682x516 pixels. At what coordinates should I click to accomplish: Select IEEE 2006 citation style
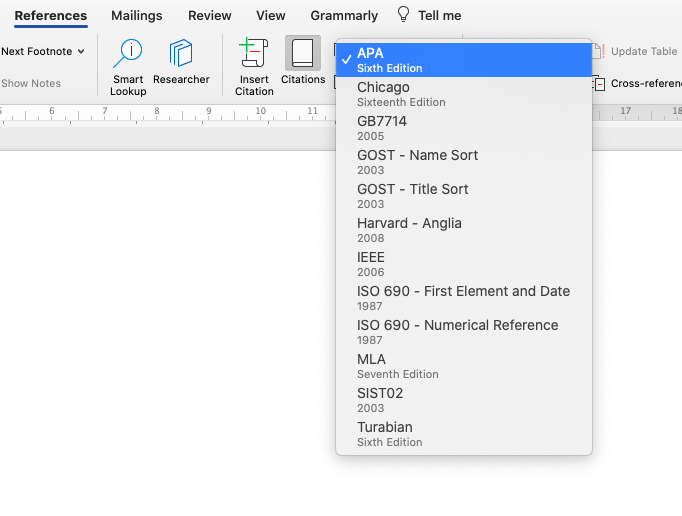point(464,263)
